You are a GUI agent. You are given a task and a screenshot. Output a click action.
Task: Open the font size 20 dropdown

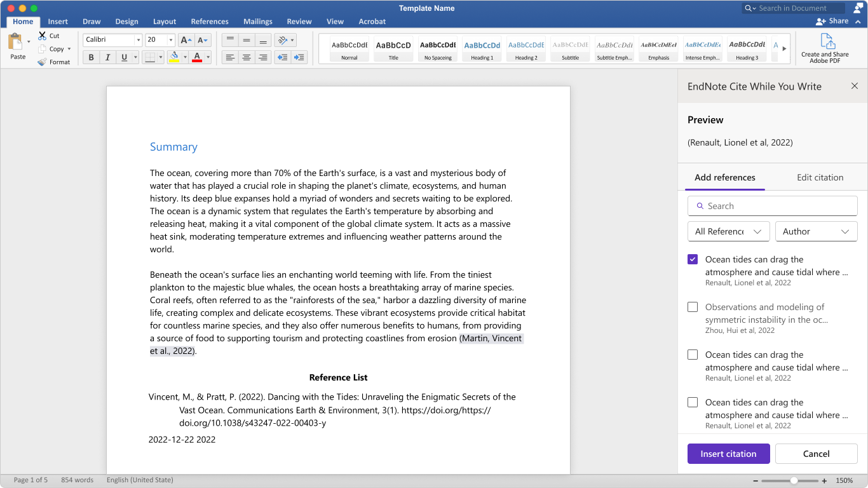click(171, 39)
